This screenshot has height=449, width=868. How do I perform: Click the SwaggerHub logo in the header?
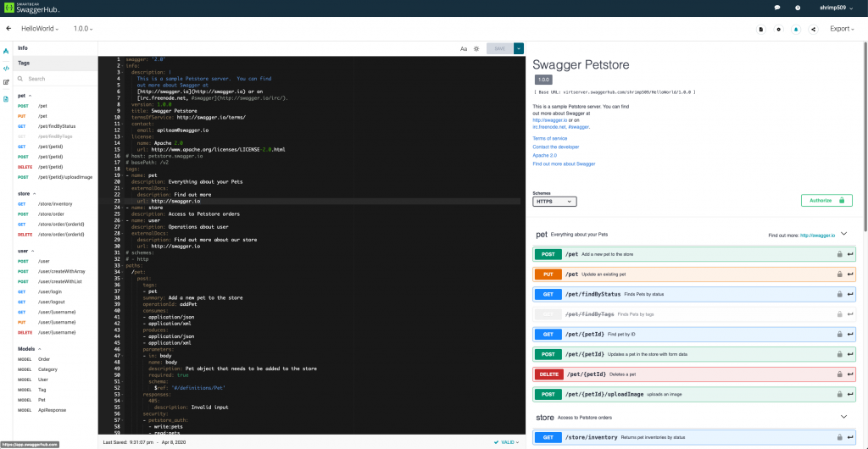point(32,8)
